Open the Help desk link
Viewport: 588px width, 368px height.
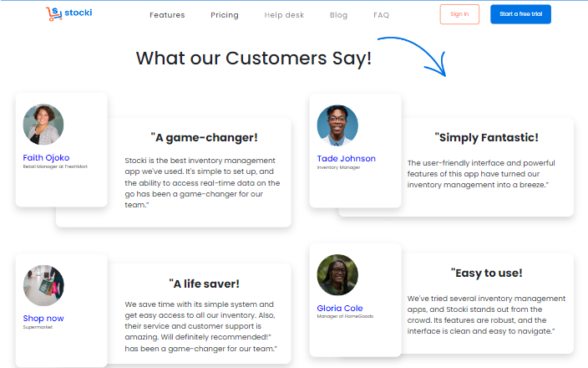(x=284, y=15)
